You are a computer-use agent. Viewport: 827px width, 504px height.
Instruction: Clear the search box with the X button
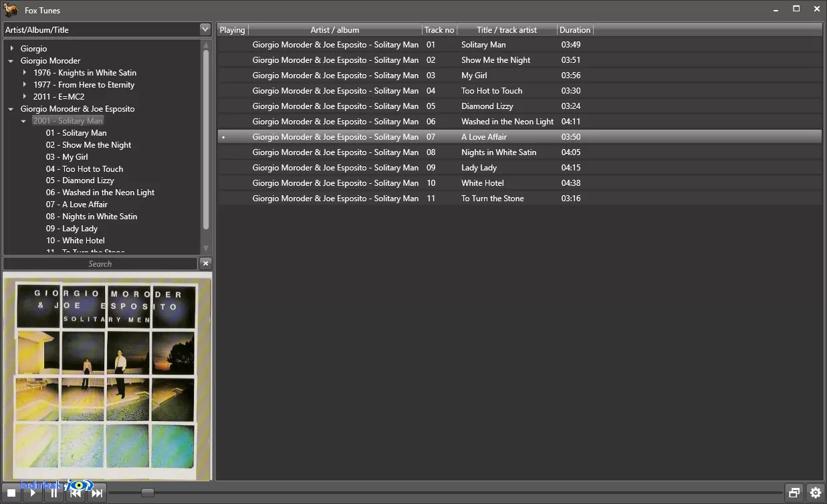click(206, 263)
